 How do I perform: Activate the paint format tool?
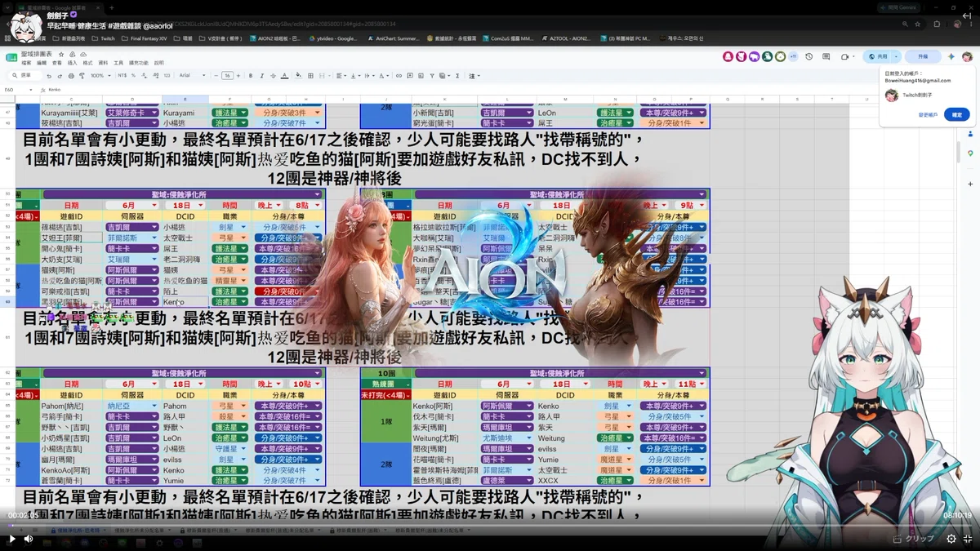pos(82,75)
